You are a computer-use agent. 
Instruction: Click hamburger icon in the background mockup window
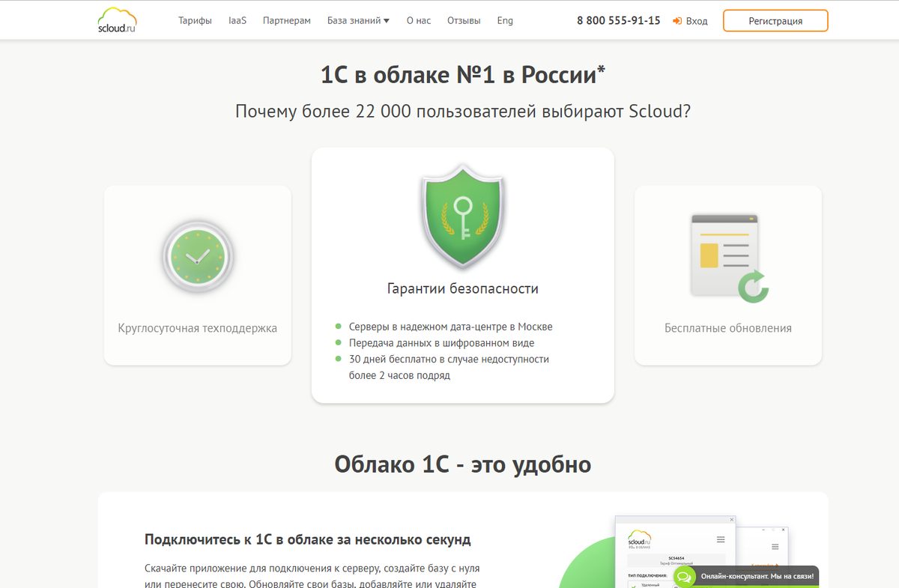click(x=775, y=546)
